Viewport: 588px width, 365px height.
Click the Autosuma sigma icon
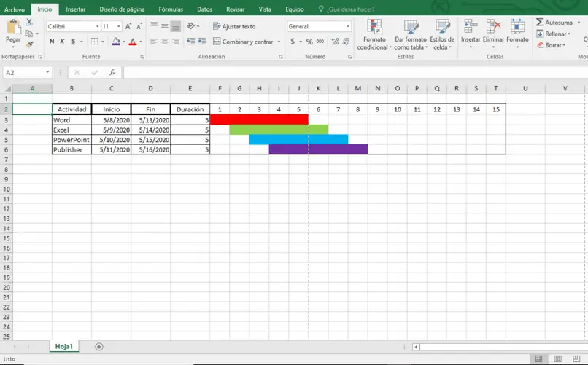540,22
